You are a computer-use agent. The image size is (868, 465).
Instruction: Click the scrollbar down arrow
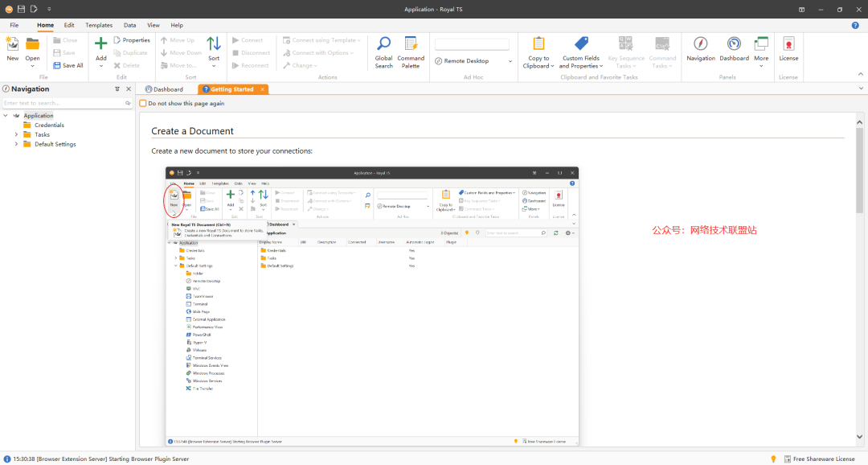pyautogui.click(x=859, y=437)
